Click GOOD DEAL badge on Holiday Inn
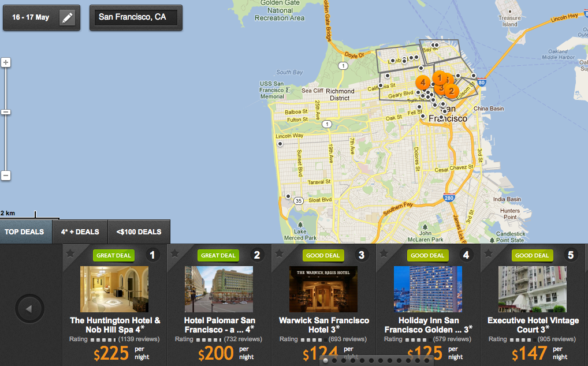 point(427,256)
